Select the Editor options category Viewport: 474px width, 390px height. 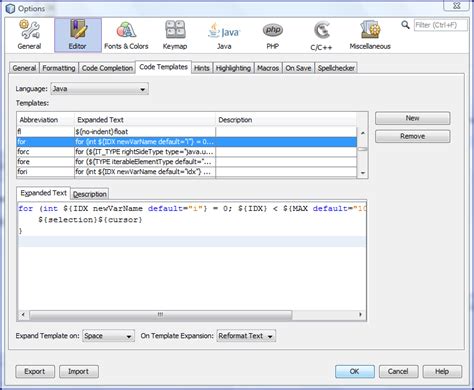(78, 35)
